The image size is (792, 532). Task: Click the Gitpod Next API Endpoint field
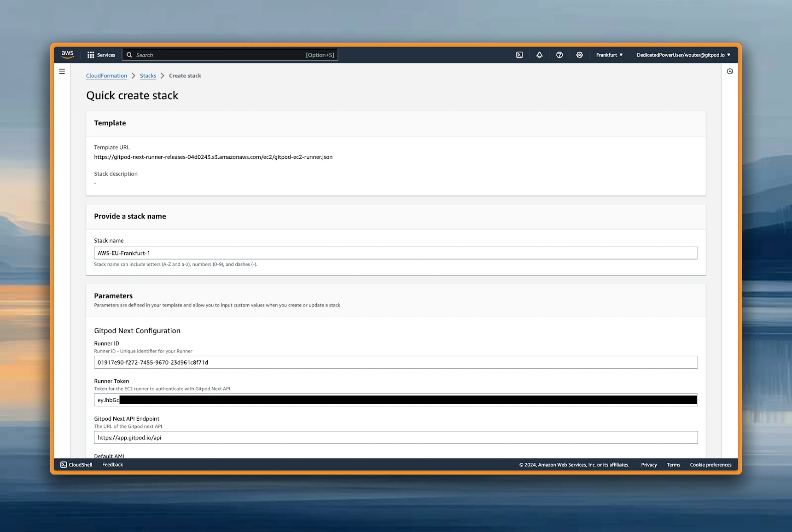[x=396, y=438]
